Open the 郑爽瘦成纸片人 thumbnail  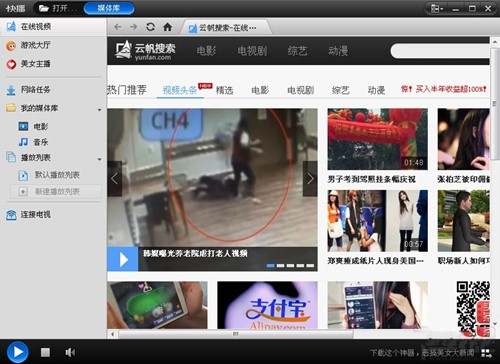377,221
